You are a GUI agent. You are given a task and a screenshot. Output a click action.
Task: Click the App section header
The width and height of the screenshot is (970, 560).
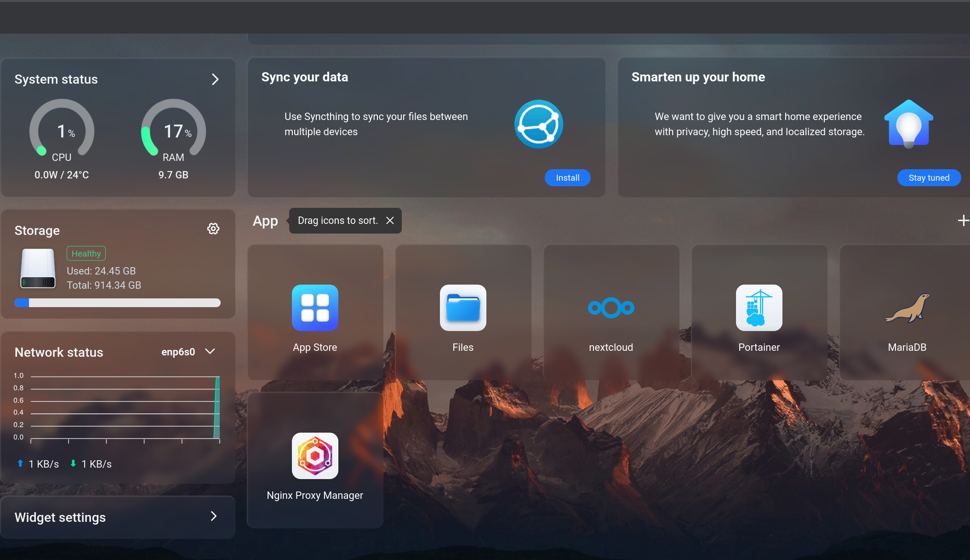(265, 221)
